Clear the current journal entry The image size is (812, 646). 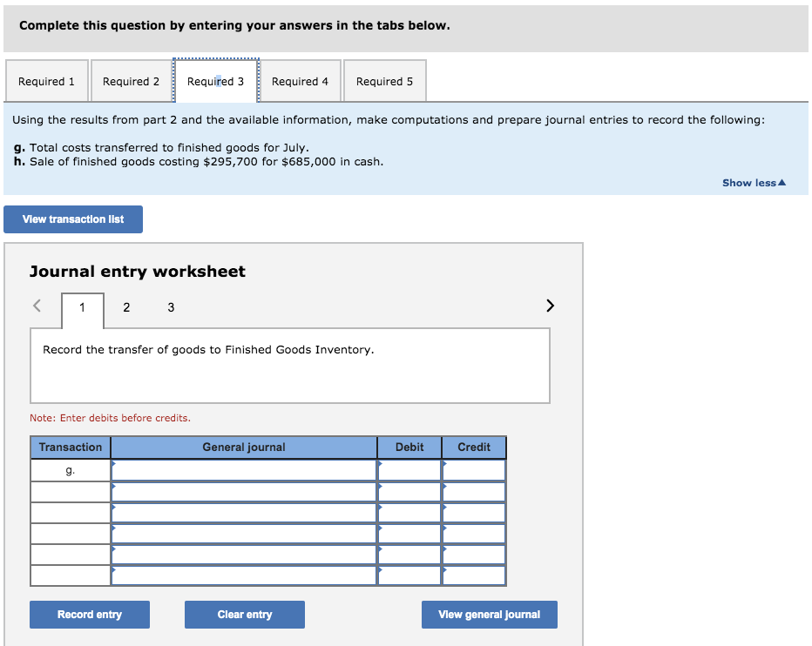click(244, 615)
